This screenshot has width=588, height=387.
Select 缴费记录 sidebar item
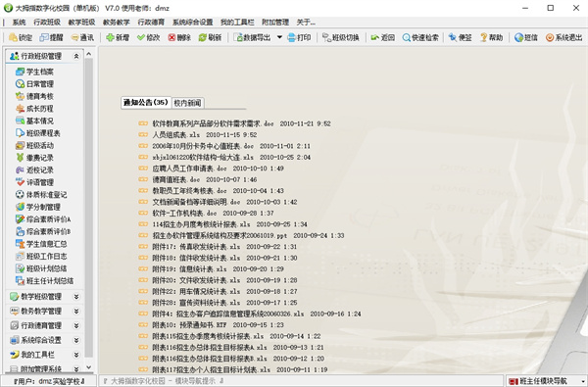[x=34, y=158]
